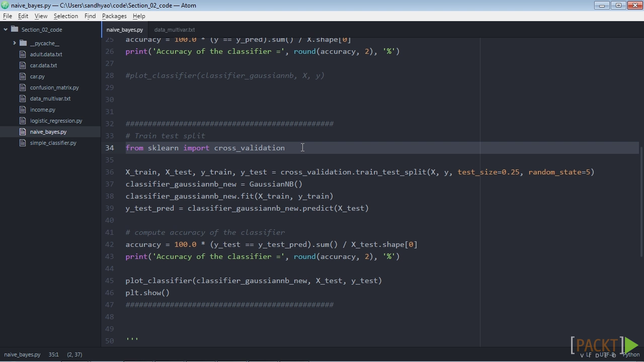Click the car.py file icon
This screenshot has width=644, height=362.
tap(23, 76)
